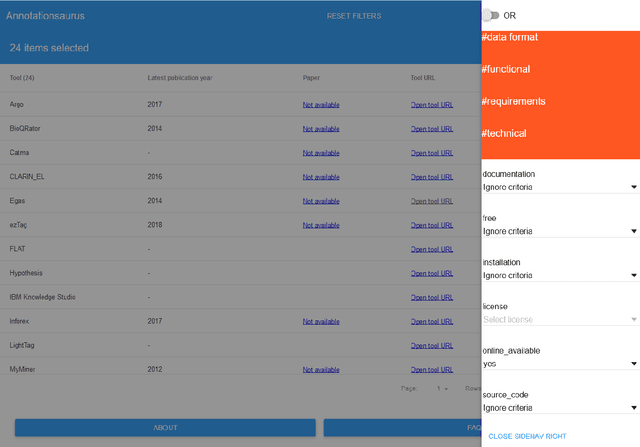Toggle the OR switch
This screenshot has width=640, height=447.
pyautogui.click(x=490, y=15)
